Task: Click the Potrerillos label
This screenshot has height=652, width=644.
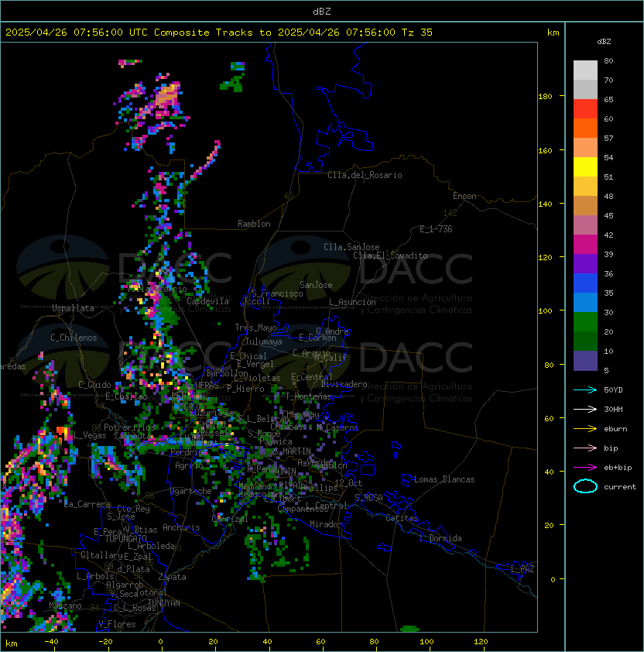Action: pos(129,427)
